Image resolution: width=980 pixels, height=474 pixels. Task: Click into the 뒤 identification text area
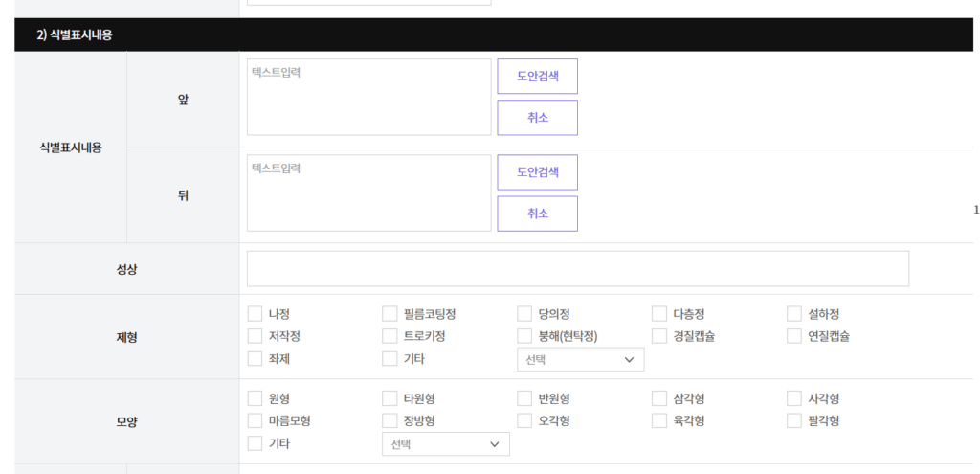368,192
